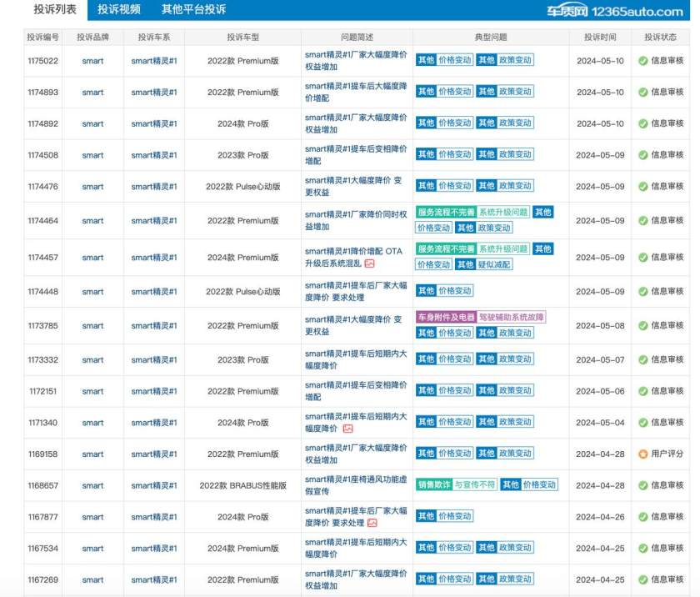This screenshot has width=700, height=597.
Task: Click the green check icon in row 1168657
Action: coord(642,485)
